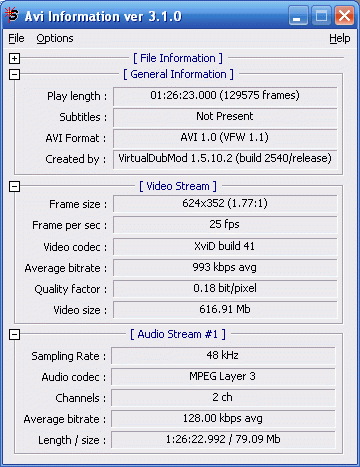The width and height of the screenshot is (360, 467).
Task: Click the 'Play length :' label
Action: [77, 97]
